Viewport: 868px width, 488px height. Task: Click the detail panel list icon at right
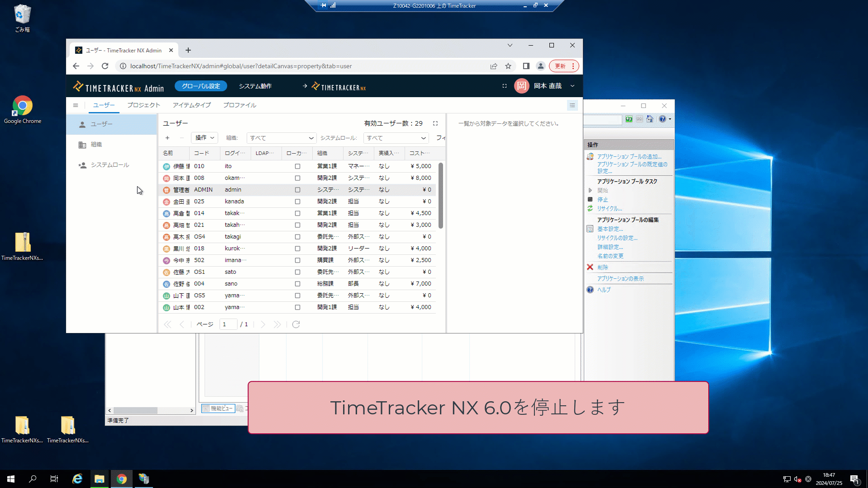pyautogui.click(x=572, y=105)
